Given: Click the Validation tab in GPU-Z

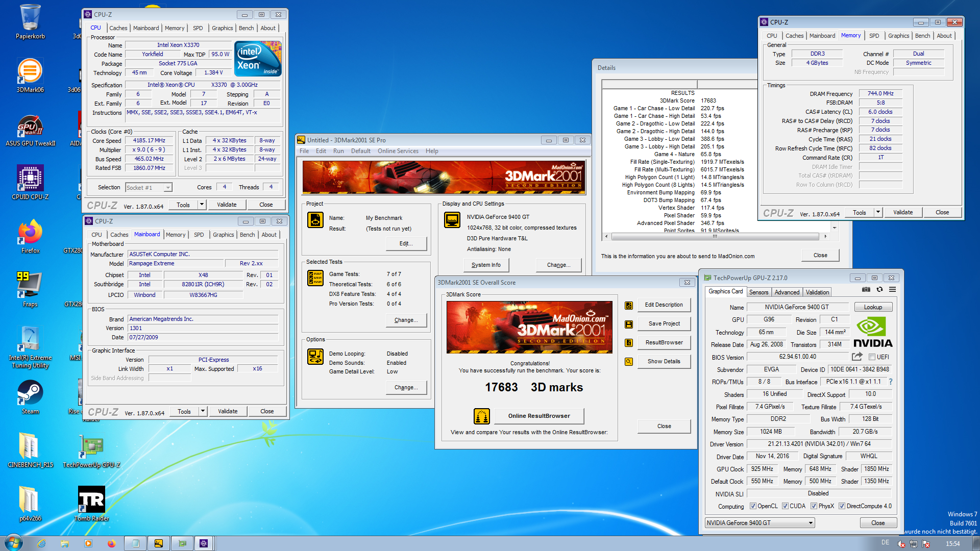Looking at the screenshot, I should point(817,292).
